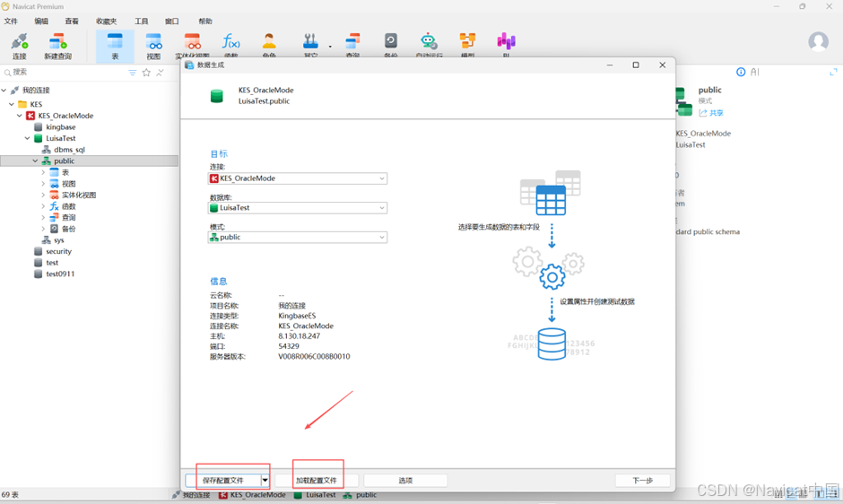843x504 pixels.
Task: Click the Options (选项) button
Action: [405, 481]
